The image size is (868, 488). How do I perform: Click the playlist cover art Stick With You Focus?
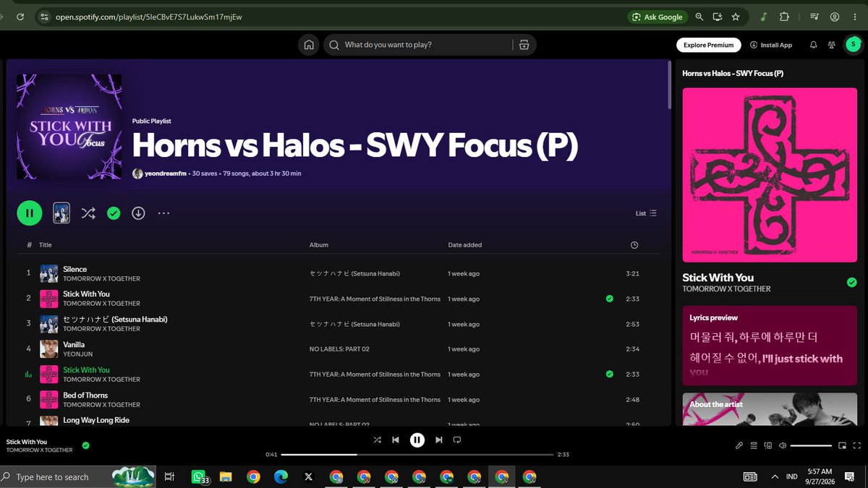69,127
